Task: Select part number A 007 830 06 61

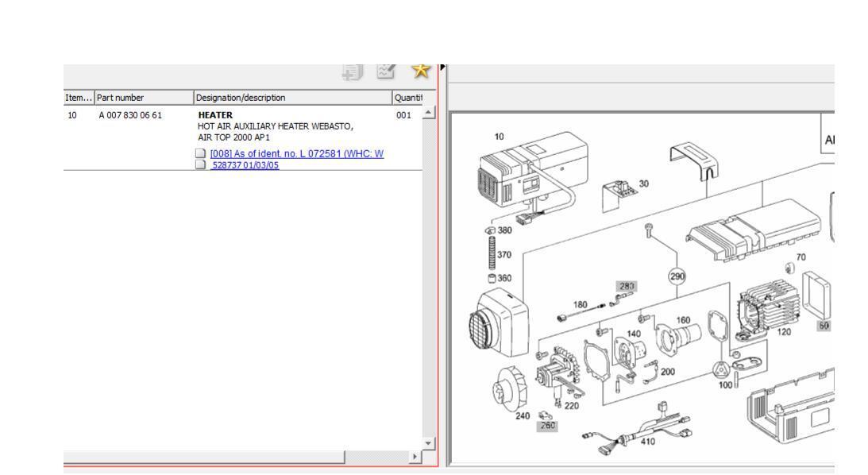Action: [x=130, y=116]
